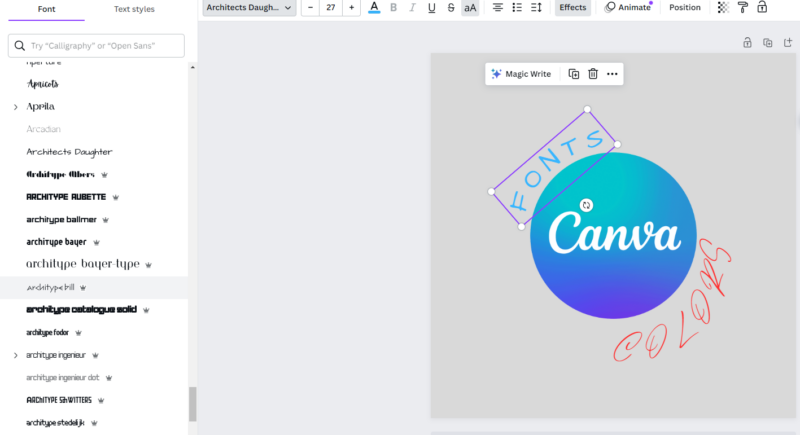The image size is (800, 435).
Task: Click the crown icon beside architype bayer-type
Action: tap(148, 265)
